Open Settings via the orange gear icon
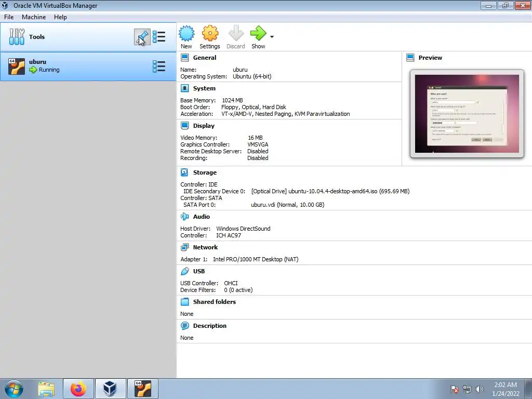This screenshot has width=532, height=399. tap(210, 33)
